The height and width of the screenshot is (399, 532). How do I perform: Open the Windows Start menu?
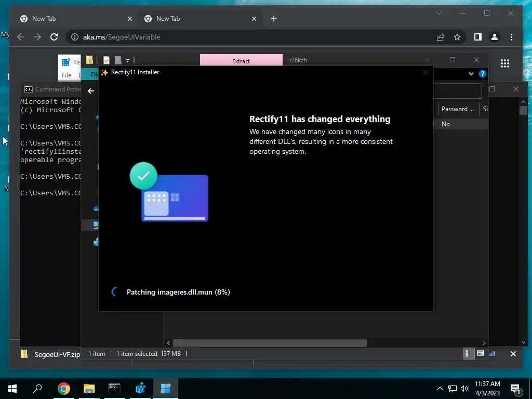[12, 389]
